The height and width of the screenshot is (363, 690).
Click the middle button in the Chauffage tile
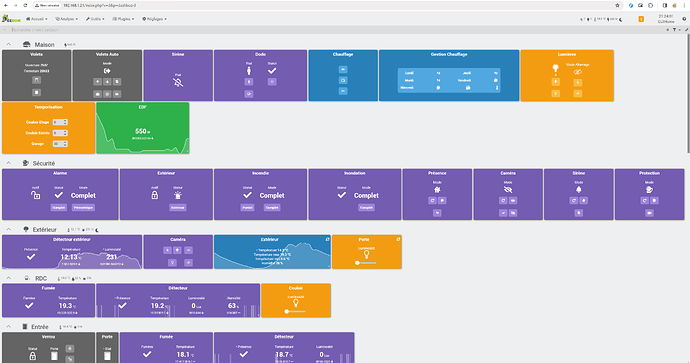(x=343, y=81)
